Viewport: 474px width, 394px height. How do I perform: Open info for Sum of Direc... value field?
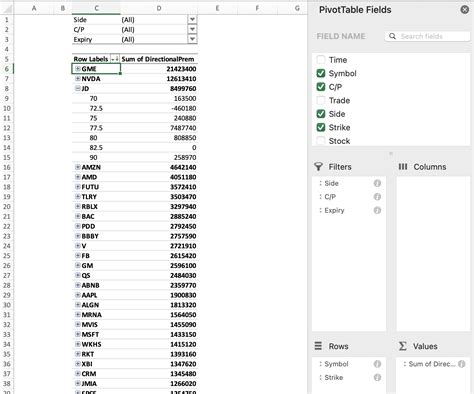(462, 364)
